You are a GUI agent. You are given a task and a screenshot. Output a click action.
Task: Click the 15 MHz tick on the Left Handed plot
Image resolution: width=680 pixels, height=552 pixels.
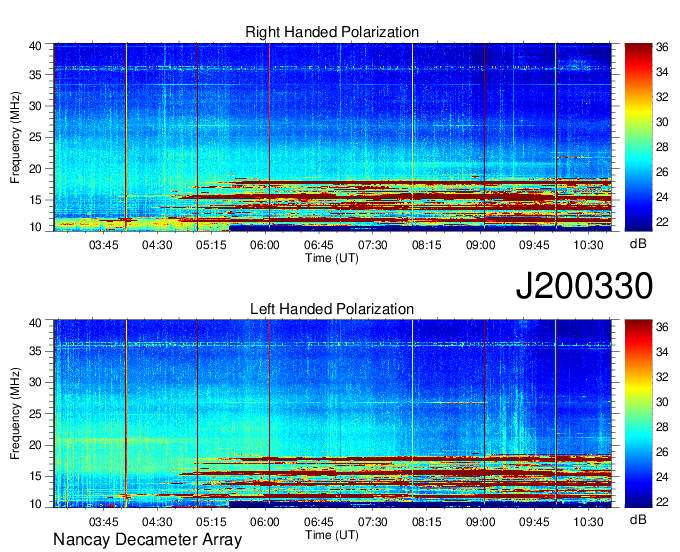[35, 477]
